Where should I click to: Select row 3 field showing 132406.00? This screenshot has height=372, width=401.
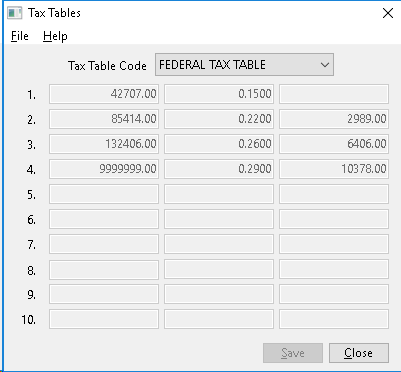click(104, 144)
